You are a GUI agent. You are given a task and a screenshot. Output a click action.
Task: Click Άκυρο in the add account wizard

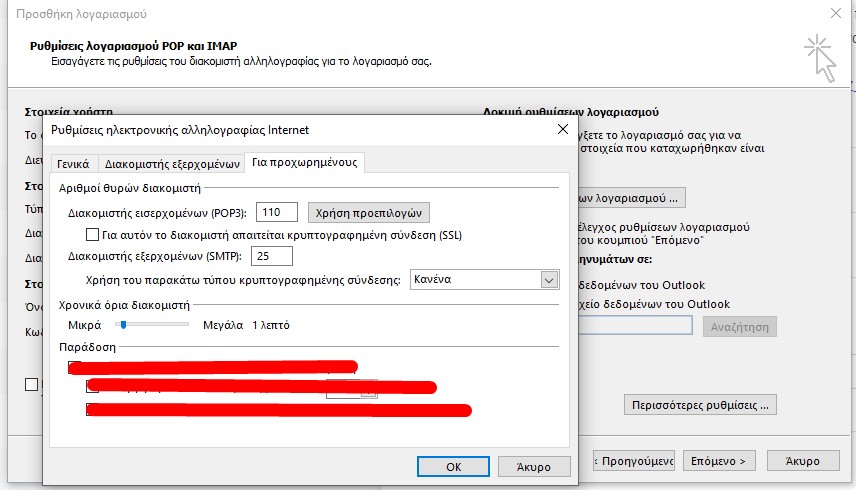click(x=802, y=461)
